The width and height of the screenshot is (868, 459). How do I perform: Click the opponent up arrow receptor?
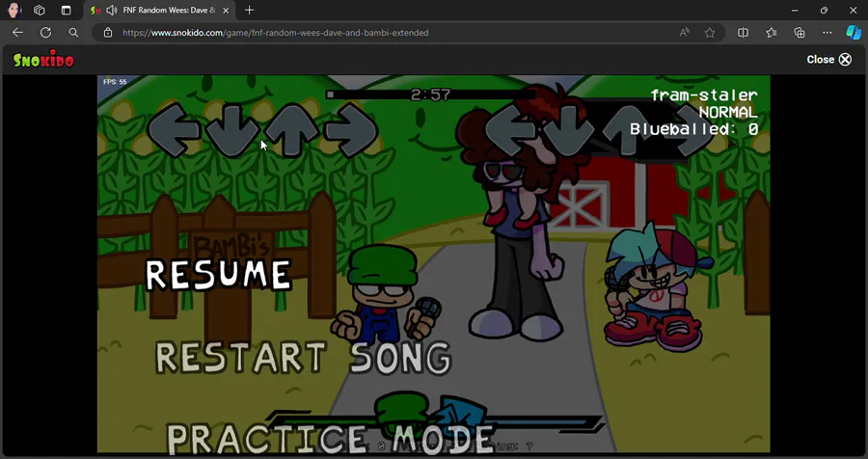291,130
